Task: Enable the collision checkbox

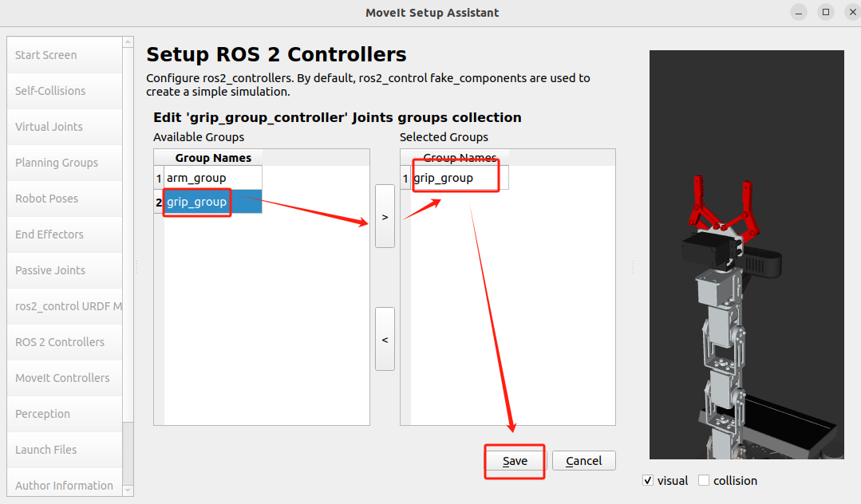Action: click(x=704, y=480)
